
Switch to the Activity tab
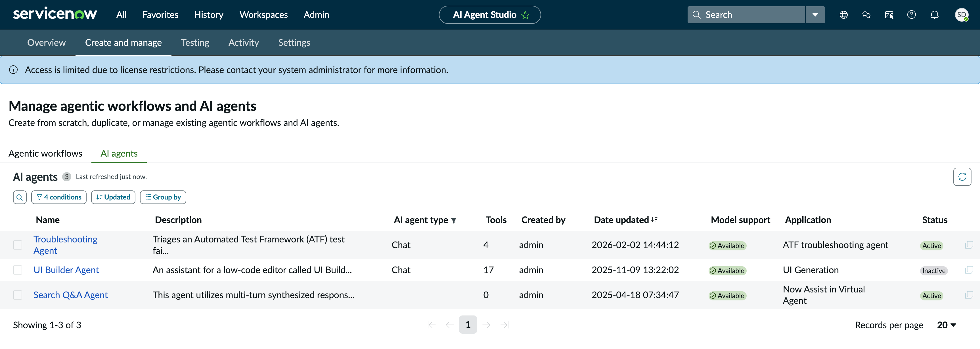tap(244, 43)
